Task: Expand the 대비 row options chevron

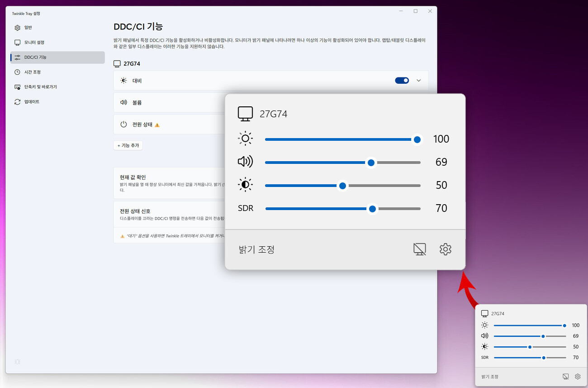Action: pos(419,80)
